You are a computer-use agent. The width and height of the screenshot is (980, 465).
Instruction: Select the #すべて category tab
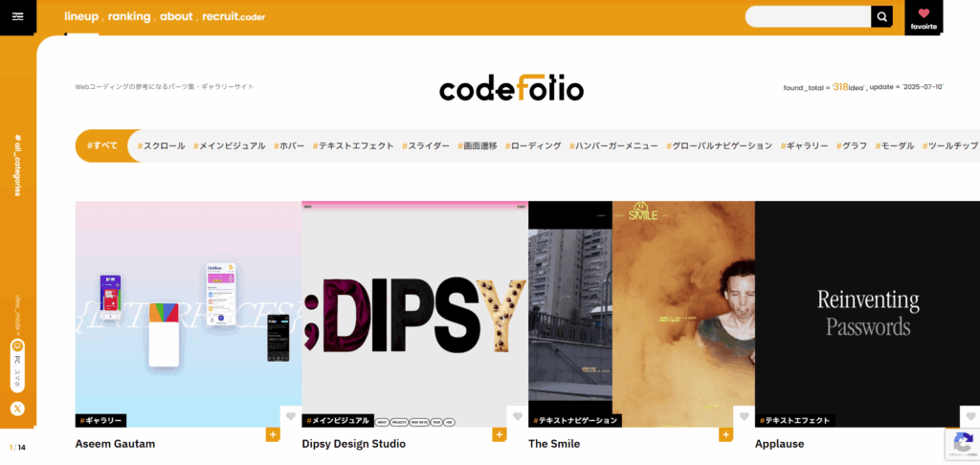click(x=102, y=145)
